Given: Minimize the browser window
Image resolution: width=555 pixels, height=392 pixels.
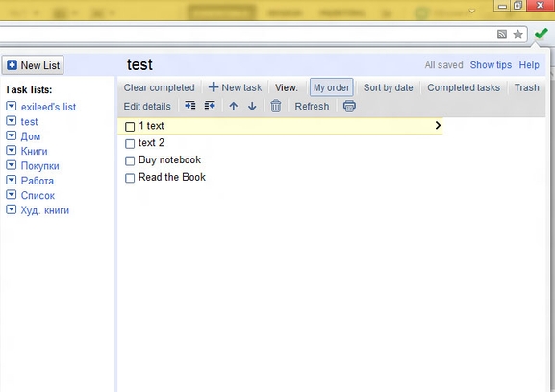Looking at the screenshot, I should [502, 6].
